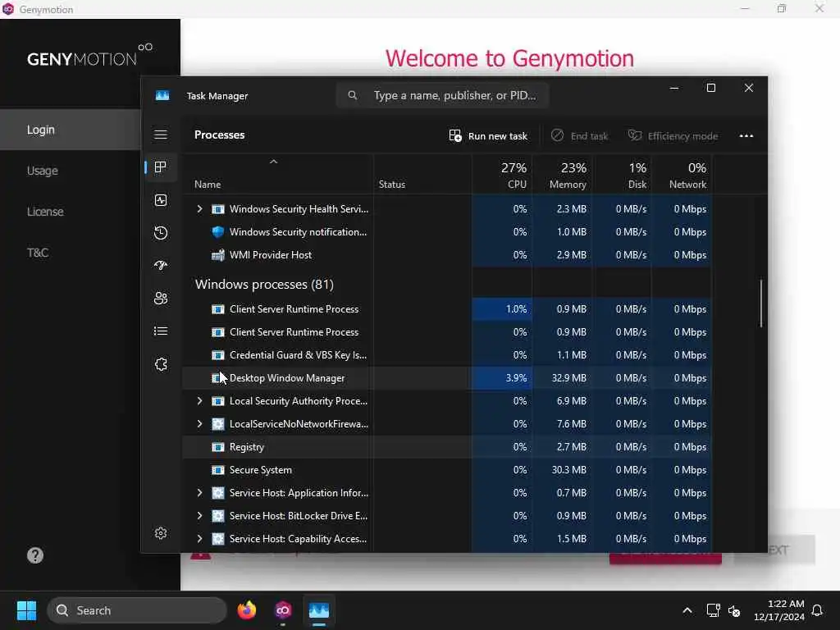Click WMI Provider Host process icon
This screenshot has width=840, height=630.
[218, 255]
